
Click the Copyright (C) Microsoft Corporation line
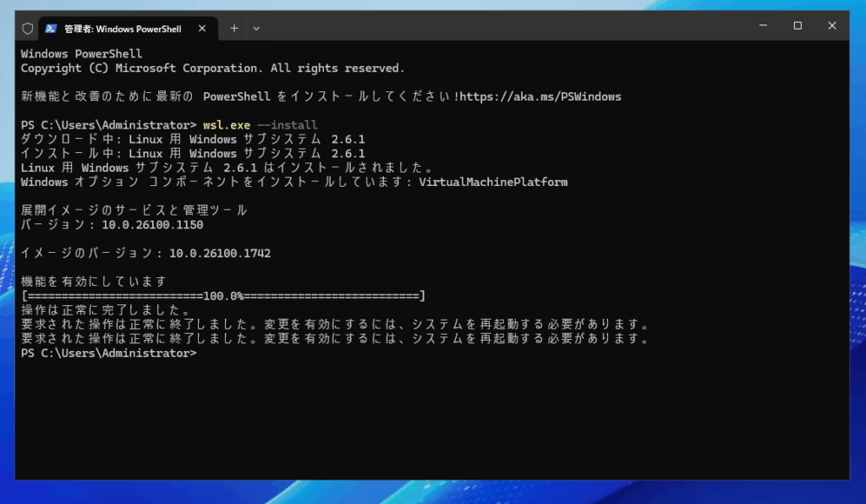point(212,68)
